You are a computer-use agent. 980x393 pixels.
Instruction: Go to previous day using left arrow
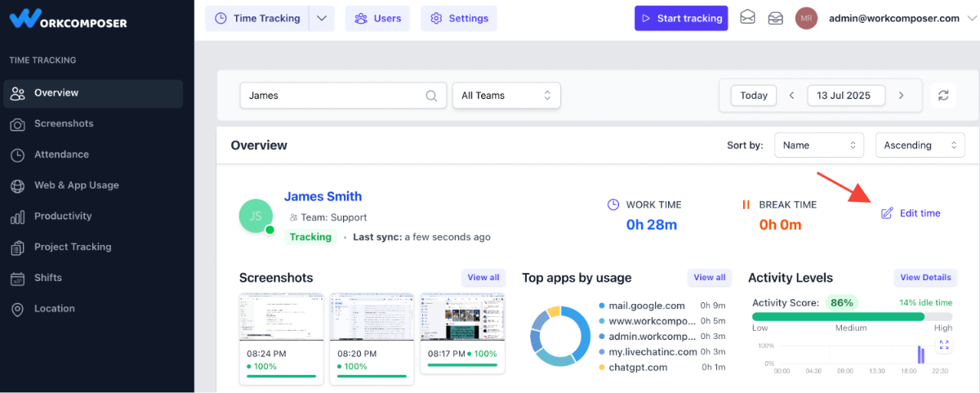(791, 96)
